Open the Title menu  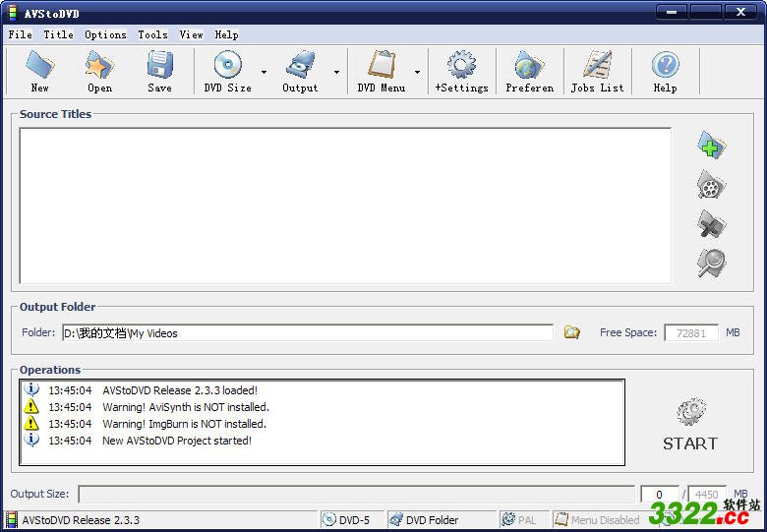58,34
